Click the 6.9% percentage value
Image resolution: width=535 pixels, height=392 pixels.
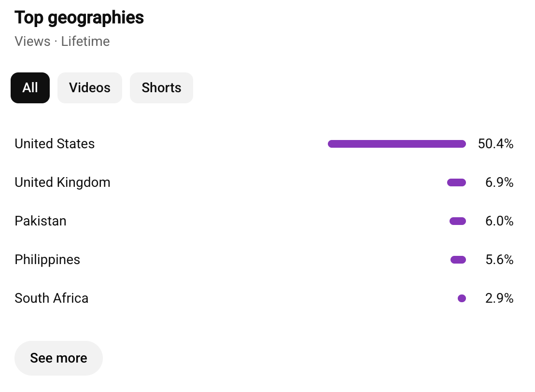pyautogui.click(x=499, y=182)
